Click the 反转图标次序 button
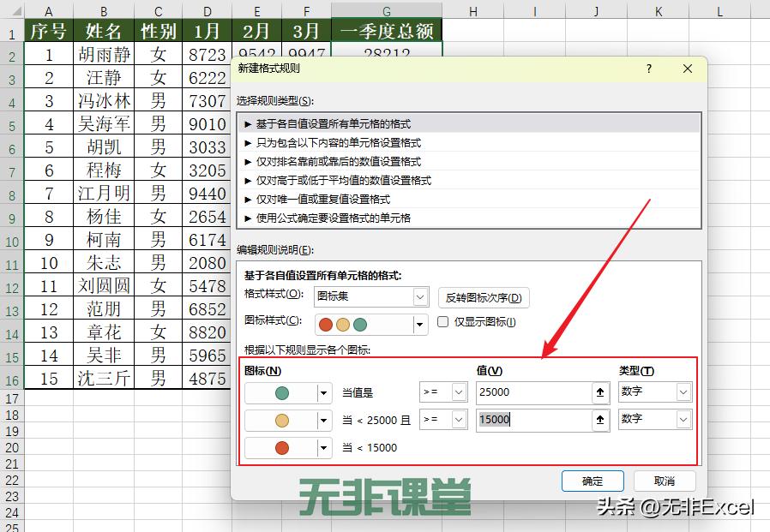 point(482,297)
